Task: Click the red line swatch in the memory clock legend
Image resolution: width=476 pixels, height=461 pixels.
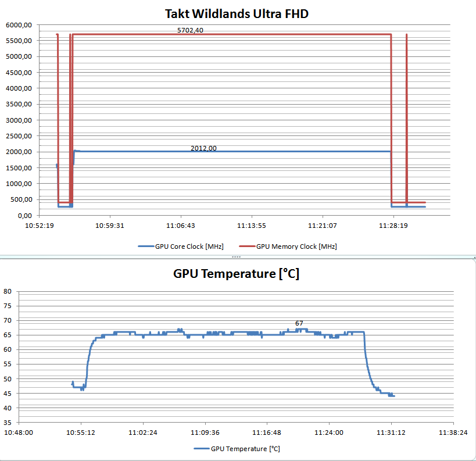Action: (247, 246)
